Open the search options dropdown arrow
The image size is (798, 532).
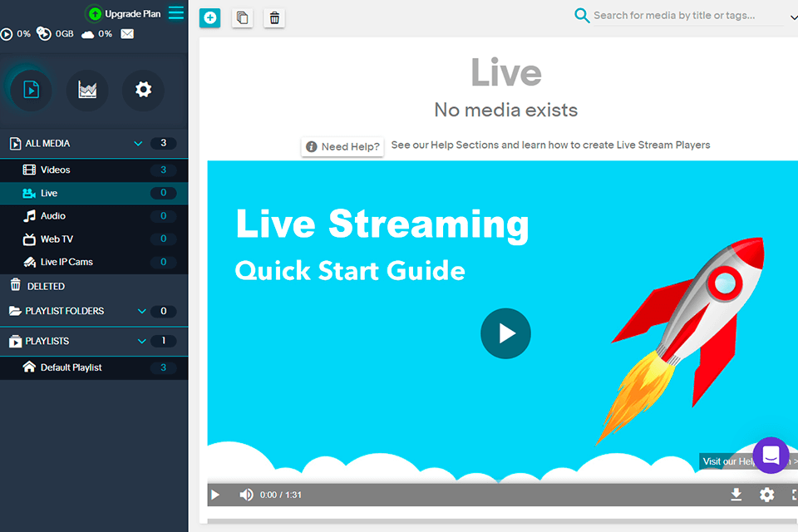tap(793, 17)
